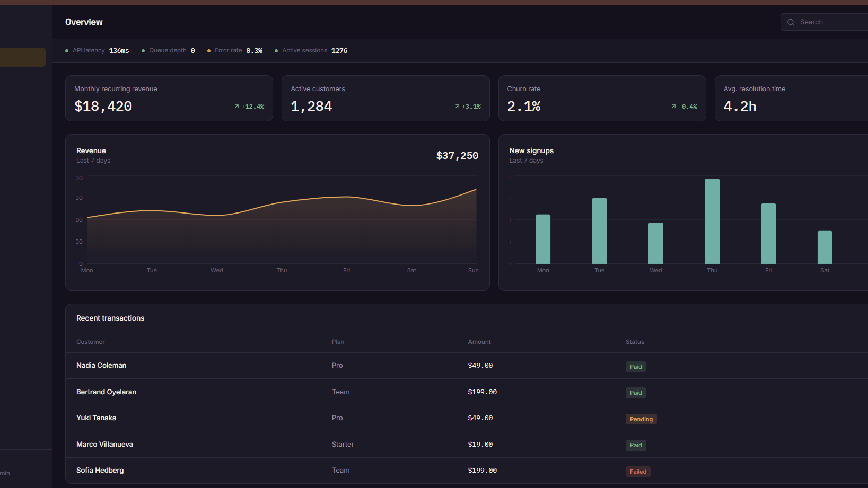Click the Queue depth status dot
868x488 pixels.
(143, 51)
